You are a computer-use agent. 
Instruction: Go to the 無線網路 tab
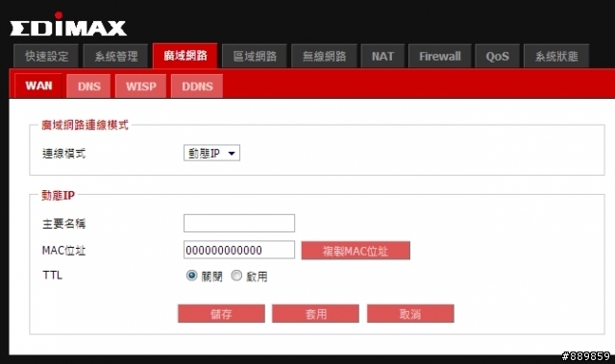(324, 57)
